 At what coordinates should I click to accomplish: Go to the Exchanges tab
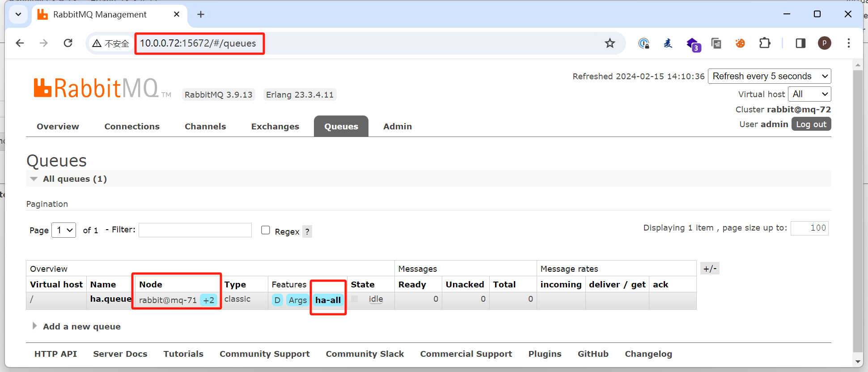[x=275, y=126]
